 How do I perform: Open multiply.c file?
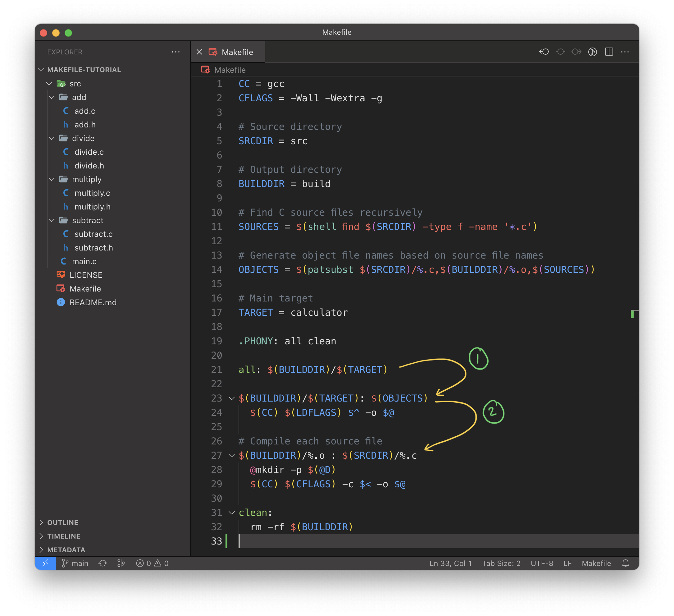pyautogui.click(x=92, y=193)
